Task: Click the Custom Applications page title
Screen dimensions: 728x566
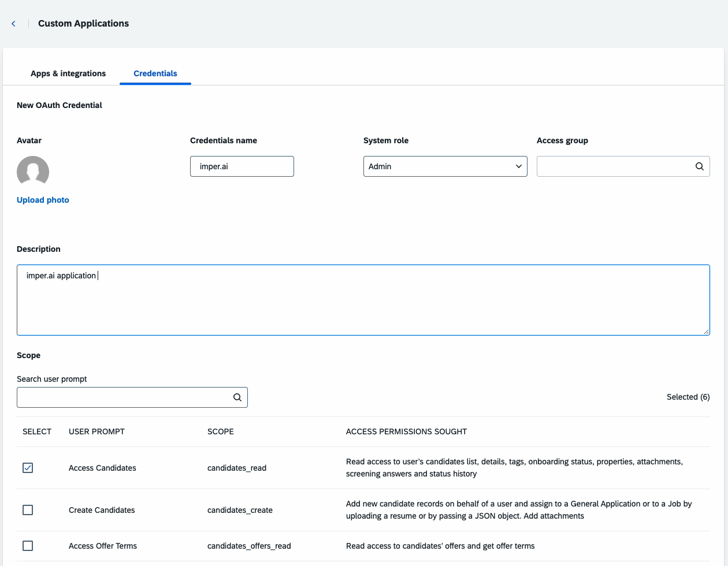Action: click(83, 24)
